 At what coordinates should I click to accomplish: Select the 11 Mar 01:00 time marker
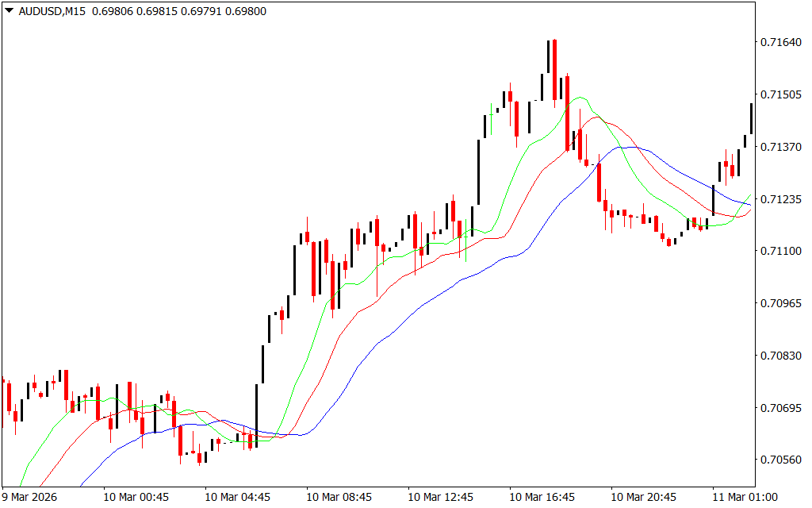[x=745, y=497]
